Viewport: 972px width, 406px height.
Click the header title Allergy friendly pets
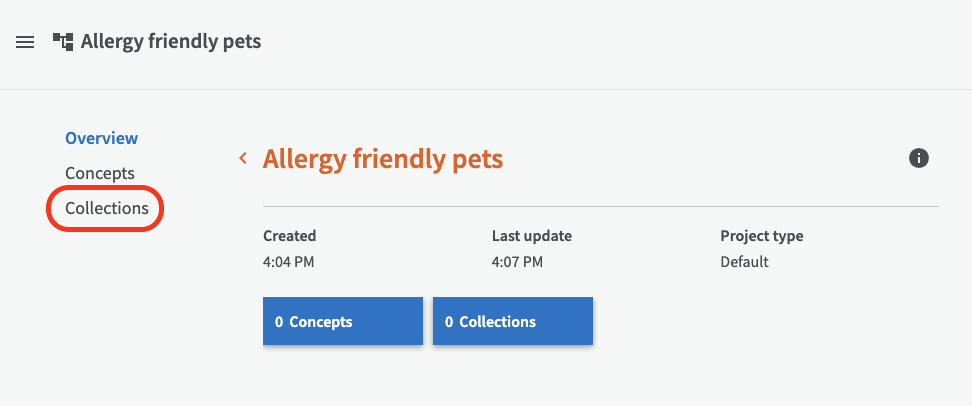point(171,42)
